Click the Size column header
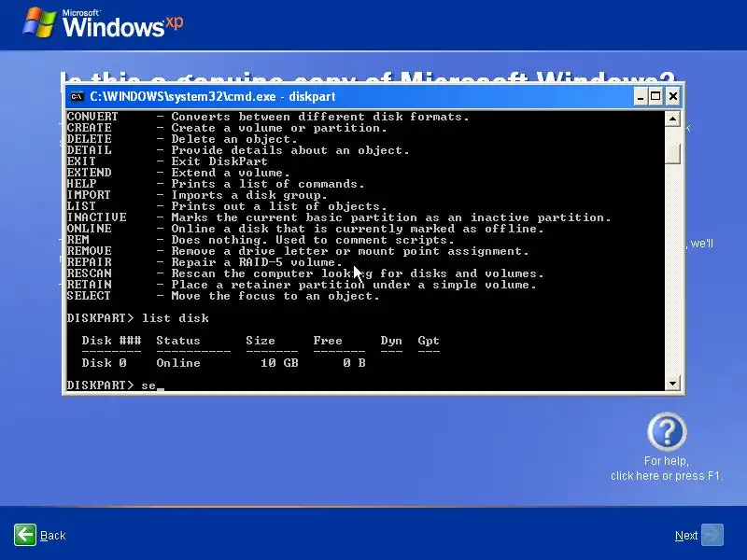 (261, 341)
